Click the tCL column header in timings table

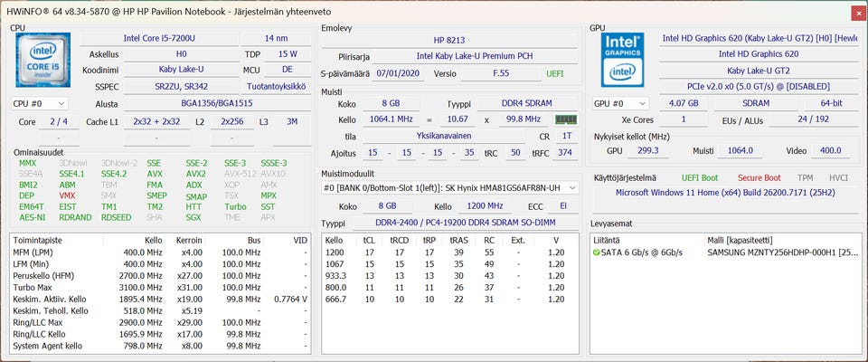tap(369, 240)
